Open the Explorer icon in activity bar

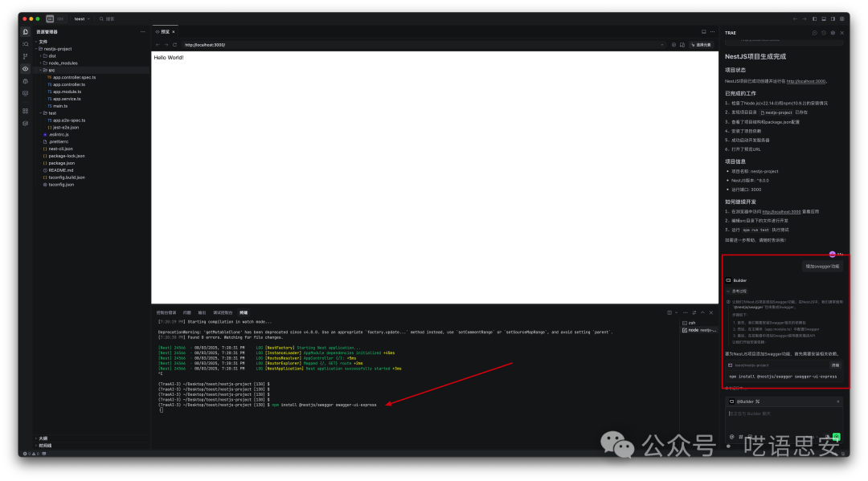click(26, 32)
